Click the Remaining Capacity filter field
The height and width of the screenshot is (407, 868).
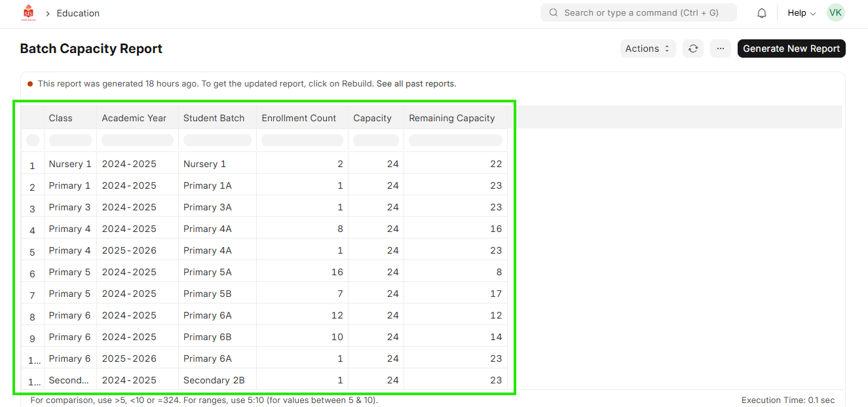tap(455, 140)
